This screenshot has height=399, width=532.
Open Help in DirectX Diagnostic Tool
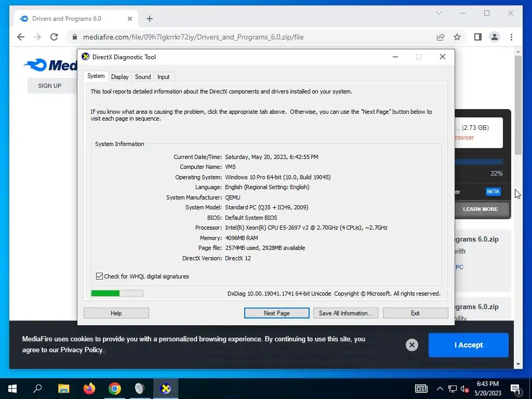click(x=116, y=313)
